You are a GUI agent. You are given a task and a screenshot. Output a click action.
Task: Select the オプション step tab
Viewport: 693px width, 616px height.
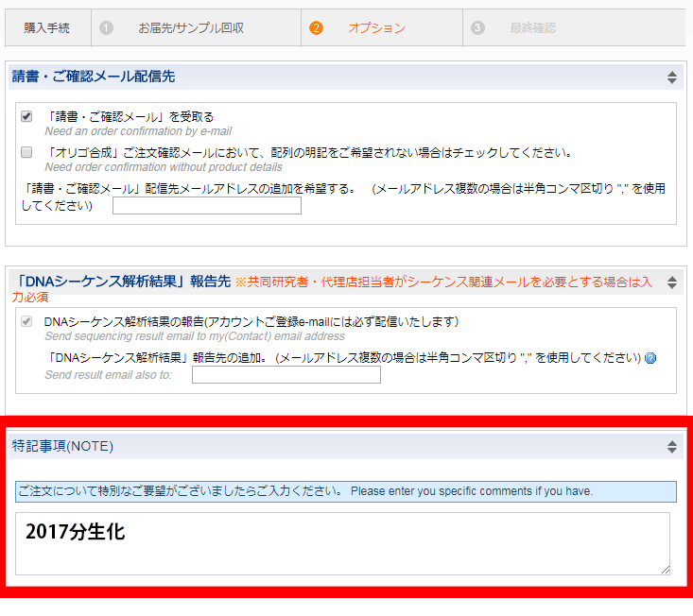382,27
